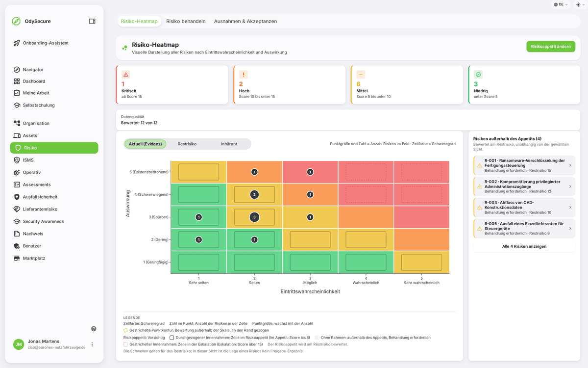588x368 pixels.
Task: Open Ausfallsicherheit in sidebar menu
Action: [x=54, y=197]
